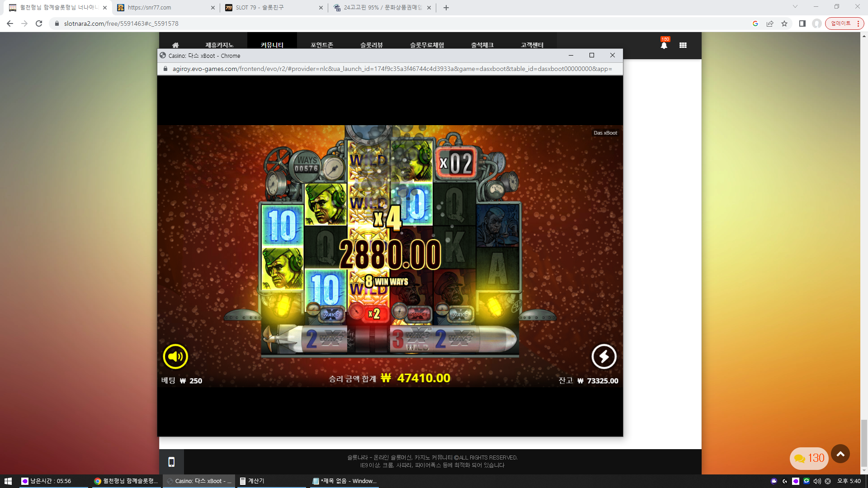Viewport: 868px width, 488px height.
Task: Minimize the Casino xBoot popup window
Action: 571,55
